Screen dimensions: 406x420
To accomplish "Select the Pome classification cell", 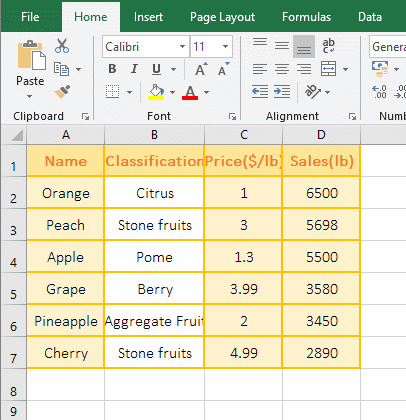I will (154, 257).
